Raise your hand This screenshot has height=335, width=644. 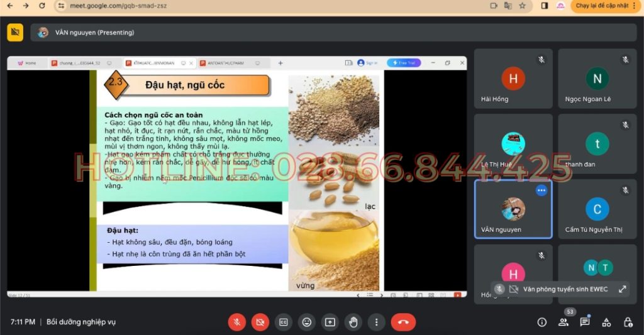[x=353, y=322]
